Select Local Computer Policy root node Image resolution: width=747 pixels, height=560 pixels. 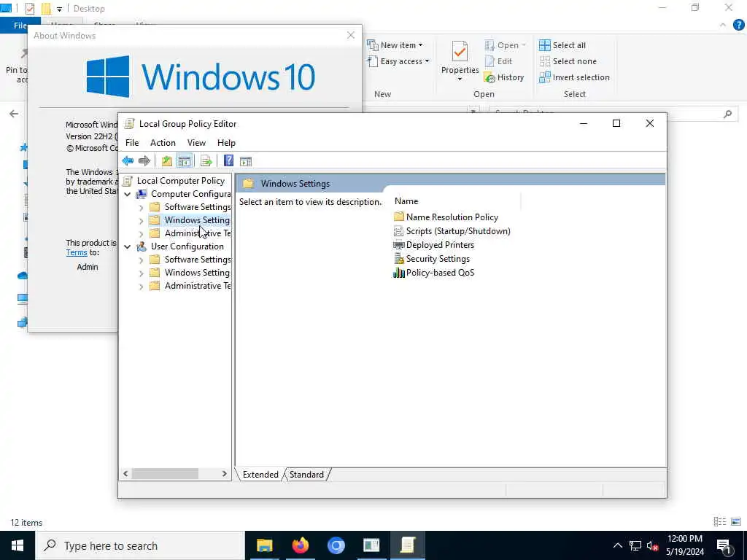(174, 181)
